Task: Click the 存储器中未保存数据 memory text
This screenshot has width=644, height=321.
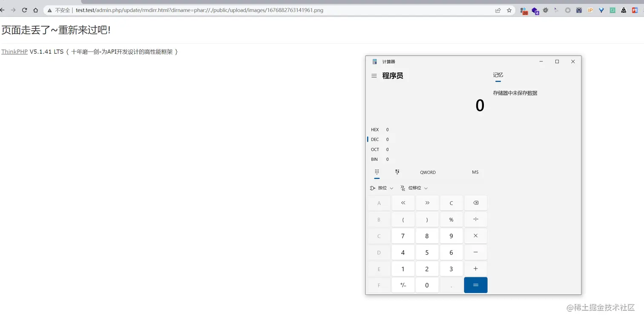Action: tap(515, 93)
